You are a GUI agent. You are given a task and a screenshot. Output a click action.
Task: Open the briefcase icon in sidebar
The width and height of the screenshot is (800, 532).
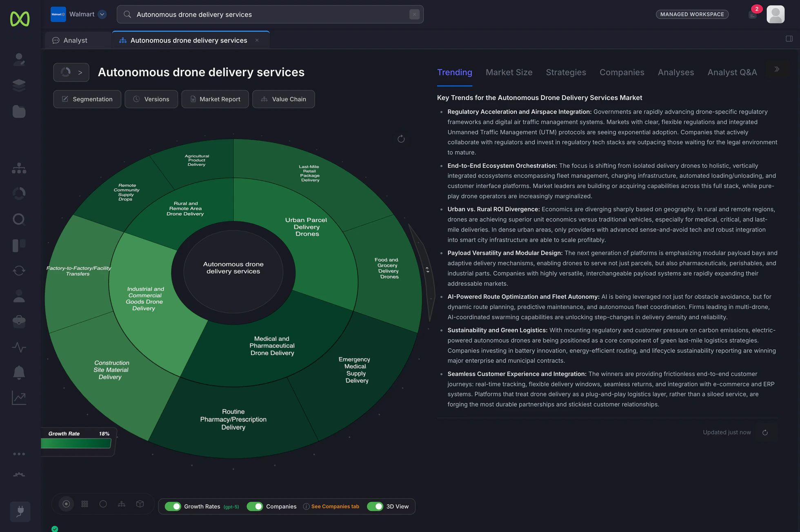point(19,321)
